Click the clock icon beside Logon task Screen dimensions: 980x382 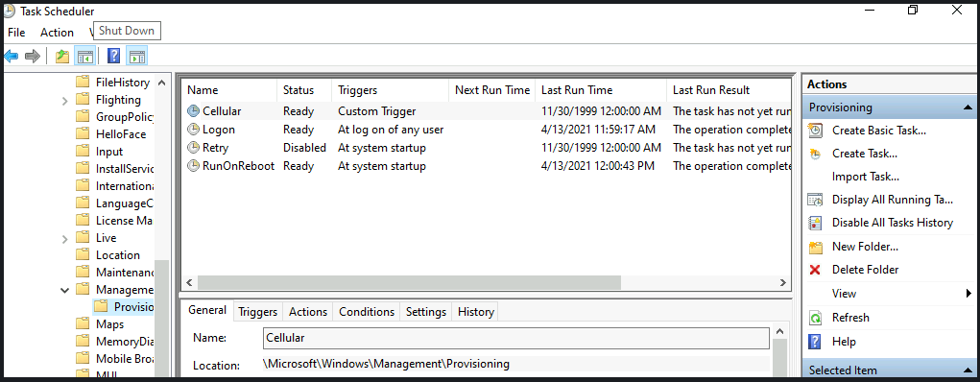pos(194,130)
